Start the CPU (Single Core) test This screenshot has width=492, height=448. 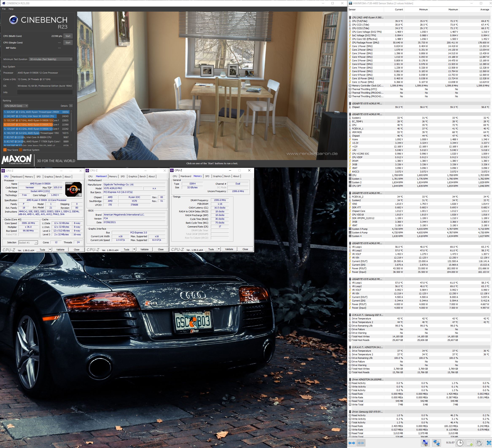(x=68, y=43)
